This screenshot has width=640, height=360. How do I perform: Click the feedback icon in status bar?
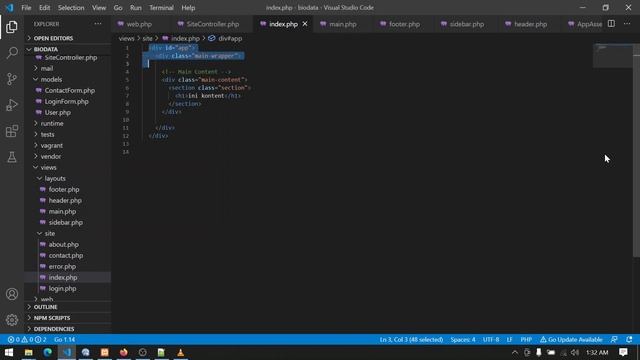pos(614,340)
